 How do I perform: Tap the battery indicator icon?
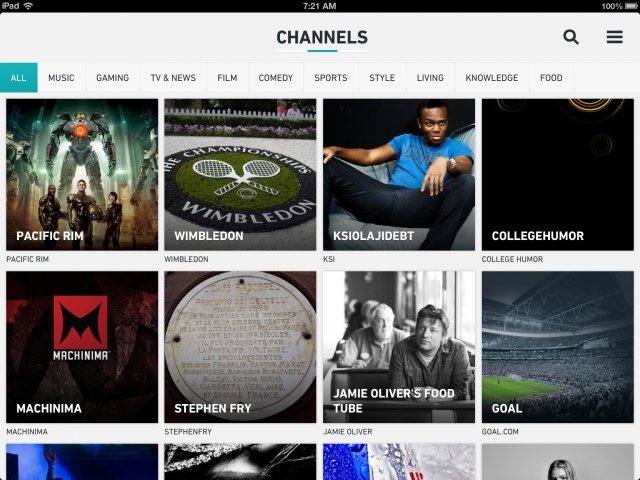tap(631, 6)
